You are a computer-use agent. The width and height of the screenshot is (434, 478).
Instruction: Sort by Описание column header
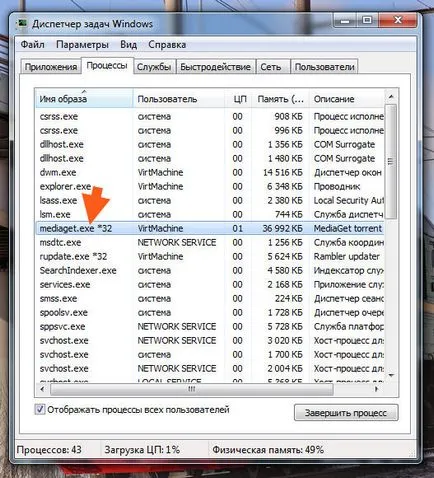pos(347,99)
